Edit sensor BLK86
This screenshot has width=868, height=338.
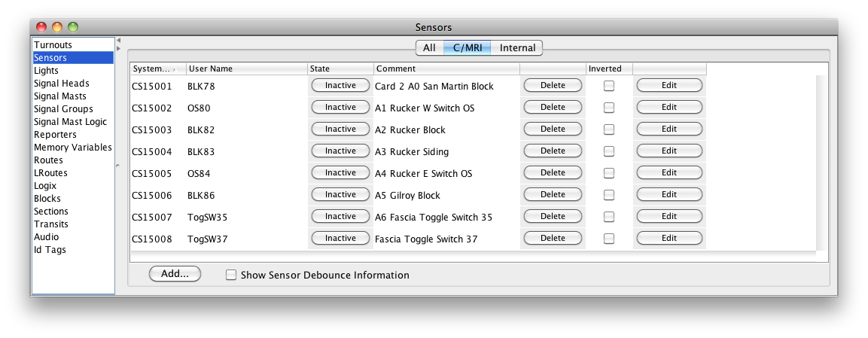click(x=669, y=195)
